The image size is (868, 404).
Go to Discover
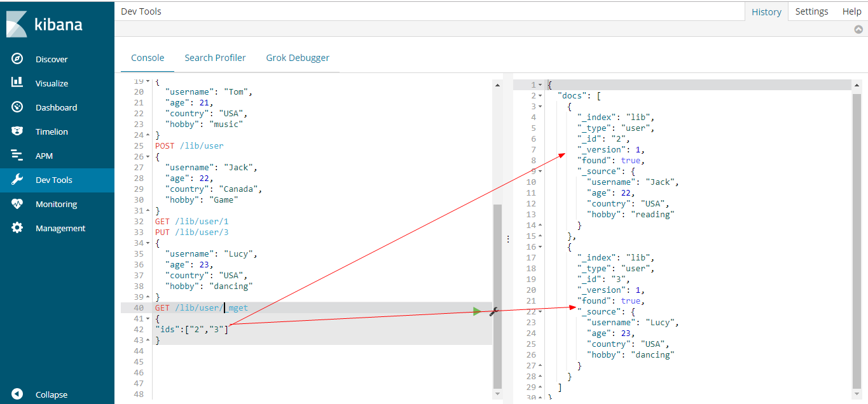point(52,59)
